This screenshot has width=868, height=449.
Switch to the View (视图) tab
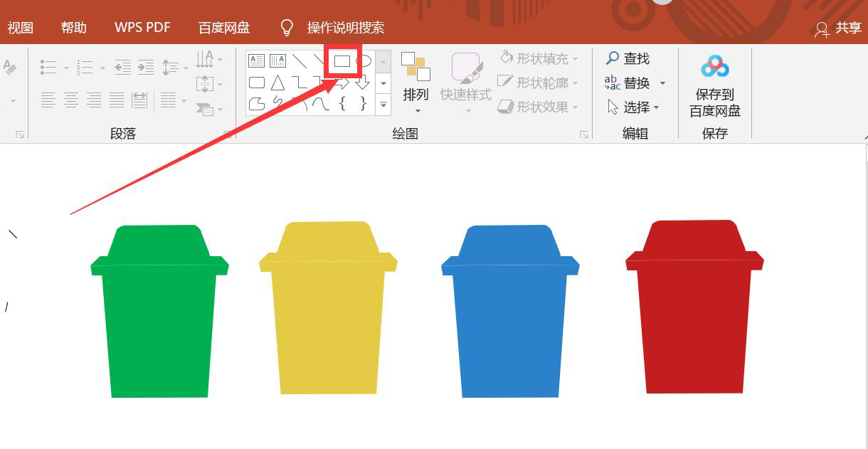[21, 27]
